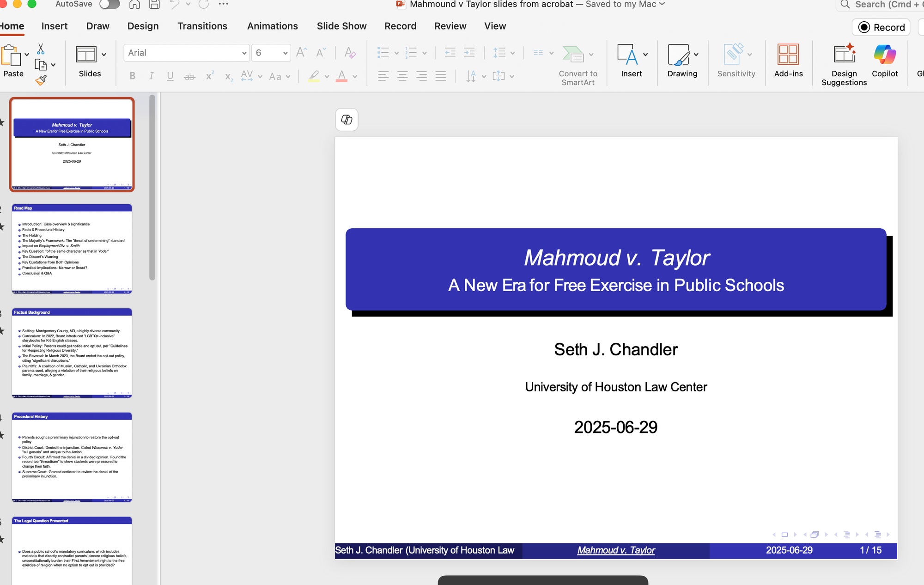924x585 pixels.
Task: Click the Cut scissors icon
Action: pos(41,49)
